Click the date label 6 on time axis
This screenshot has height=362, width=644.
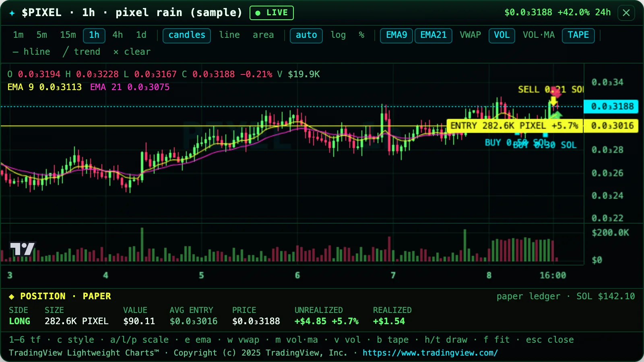pyautogui.click(x=297, y=276)
